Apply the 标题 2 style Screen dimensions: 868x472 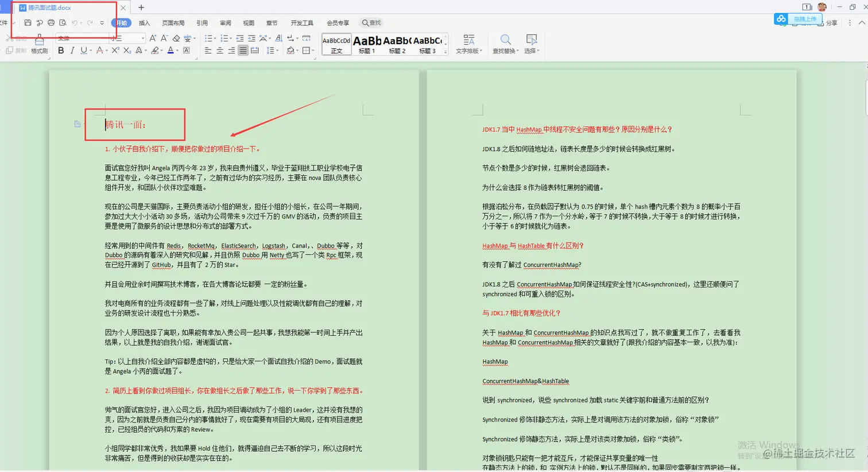tap(397, 45)
